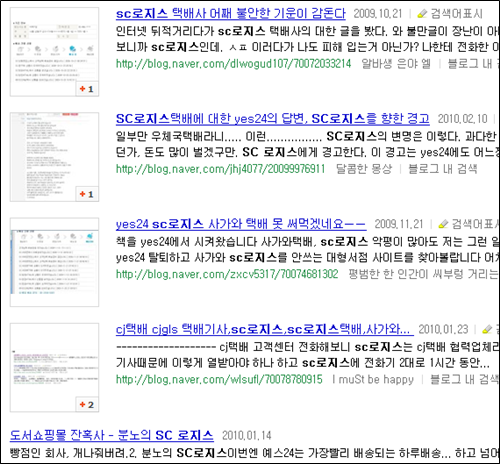The width and height of the screenshot is (500, 464).
Task: Click date text 2010.02.10
Action: pos(463,119)
